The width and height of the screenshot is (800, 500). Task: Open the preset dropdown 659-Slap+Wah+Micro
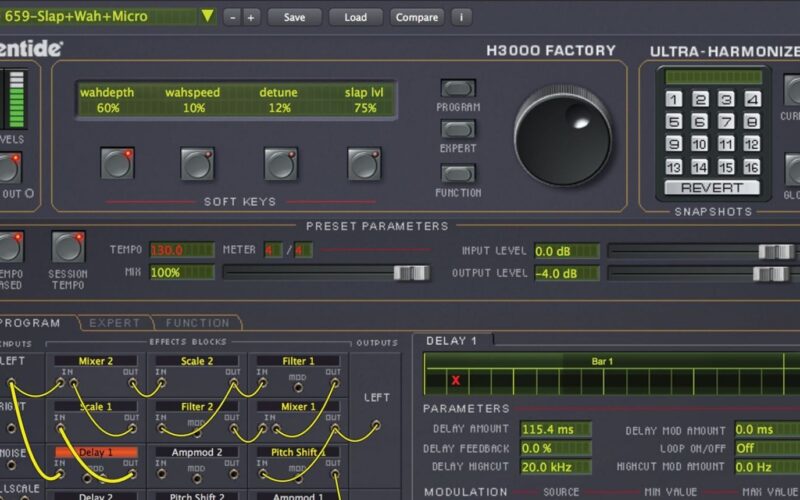206,16
